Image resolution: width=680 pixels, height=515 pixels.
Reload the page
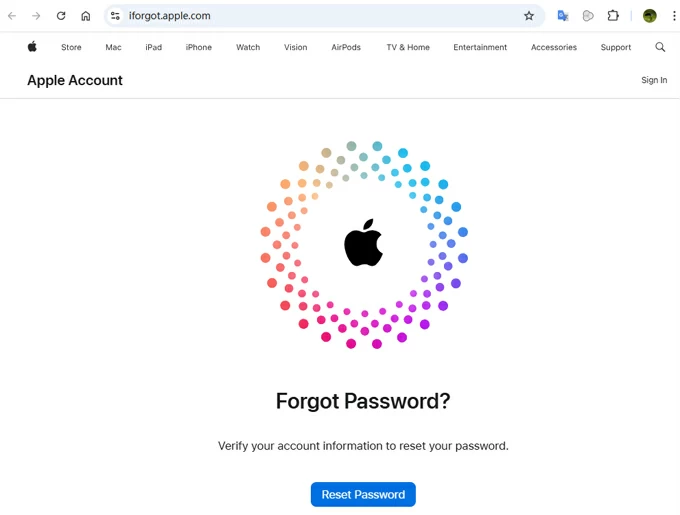61,16
